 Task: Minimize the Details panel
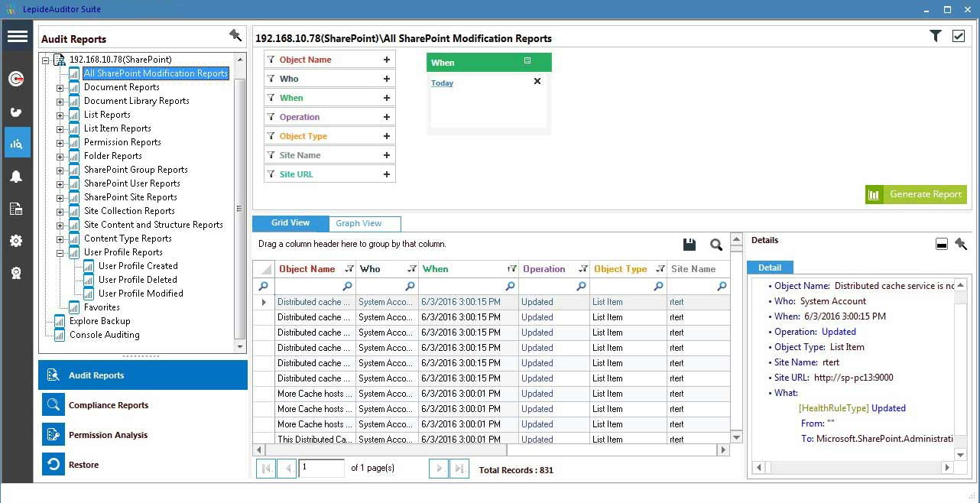942,244
